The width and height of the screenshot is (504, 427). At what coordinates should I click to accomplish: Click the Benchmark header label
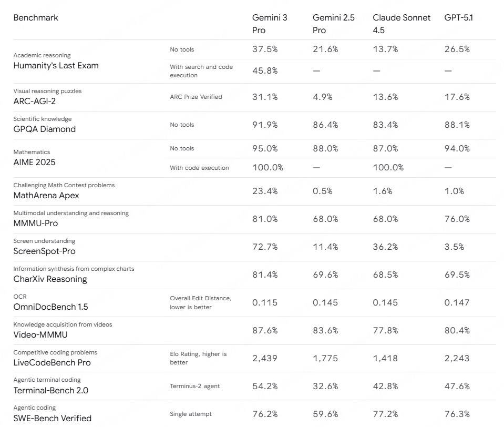pyautogui.click(x=36, y=18)
